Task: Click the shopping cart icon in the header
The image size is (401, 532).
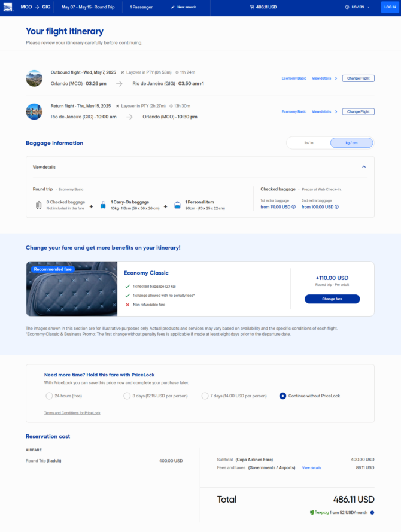Action: pos(252,7)
